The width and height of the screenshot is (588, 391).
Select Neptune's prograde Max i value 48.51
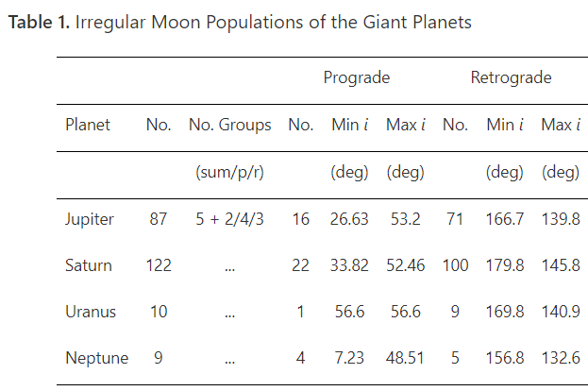[x=405, y=358]
